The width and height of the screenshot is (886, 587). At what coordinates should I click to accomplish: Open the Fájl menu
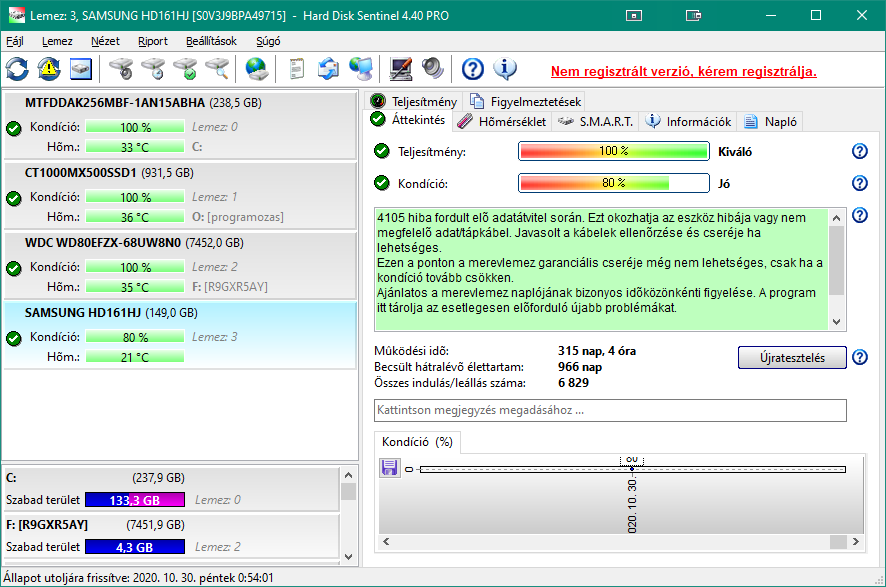point(15,41)
